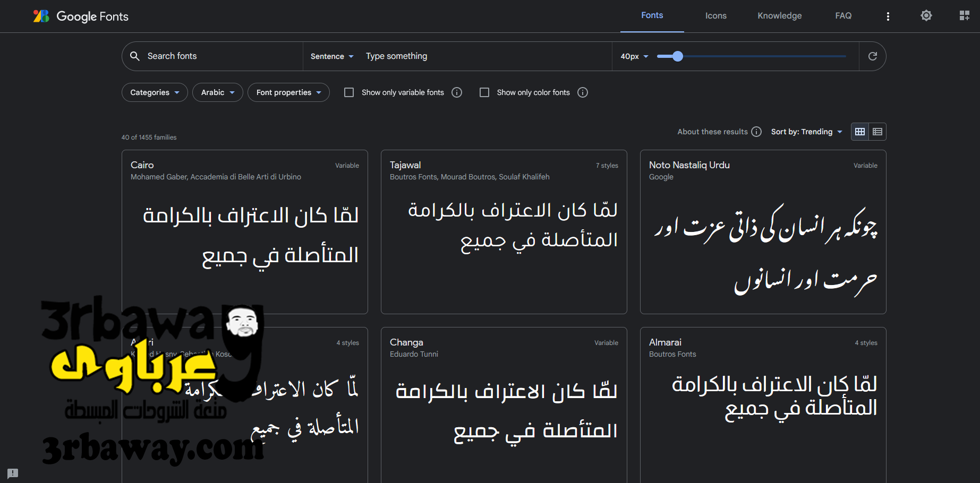Reset filters with the refresh icon

click(872, 56)
